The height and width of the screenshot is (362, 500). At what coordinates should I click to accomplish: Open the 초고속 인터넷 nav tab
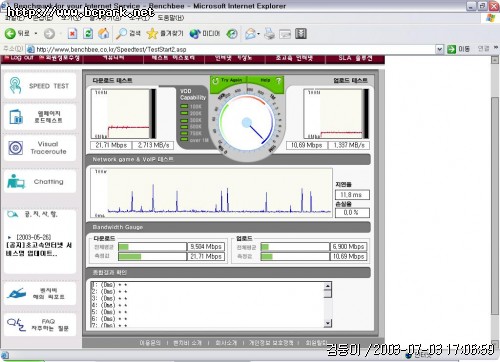click(x=294, y=58)
